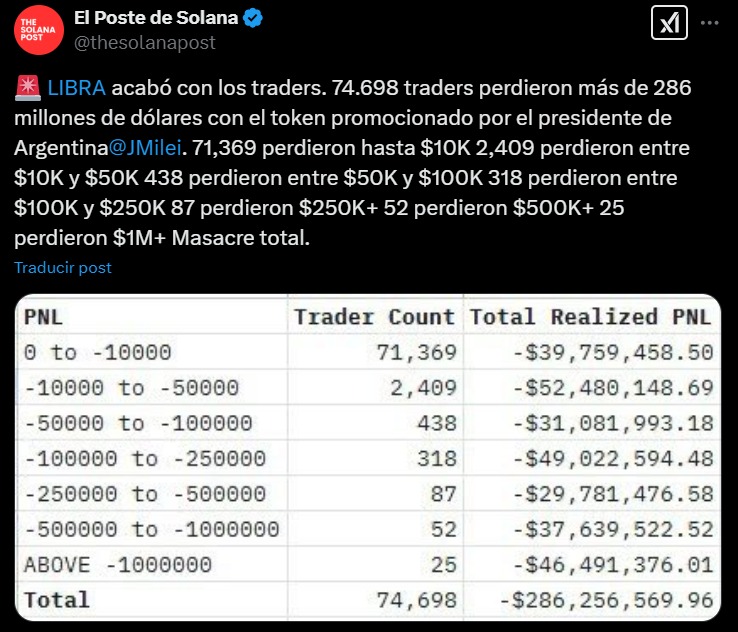Click the Total row label
Screen dimensions: 738x632
pos(57,600)
